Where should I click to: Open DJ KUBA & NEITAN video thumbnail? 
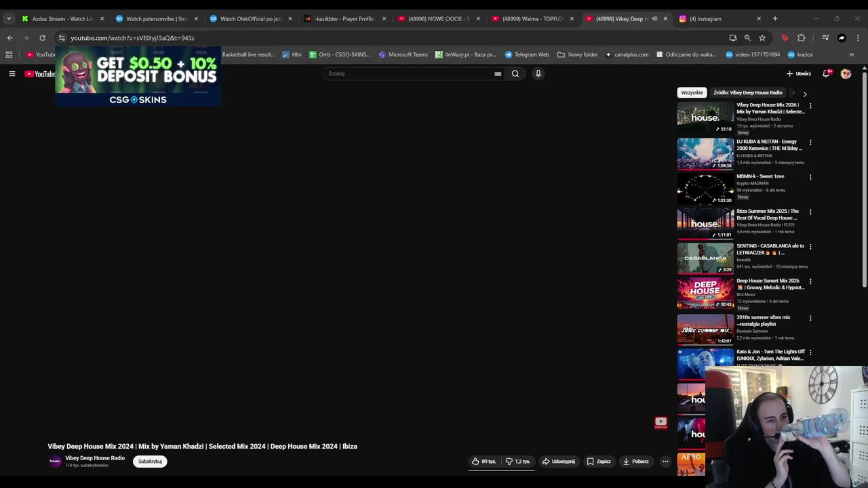pyautogui.click(x=705, y=154)
